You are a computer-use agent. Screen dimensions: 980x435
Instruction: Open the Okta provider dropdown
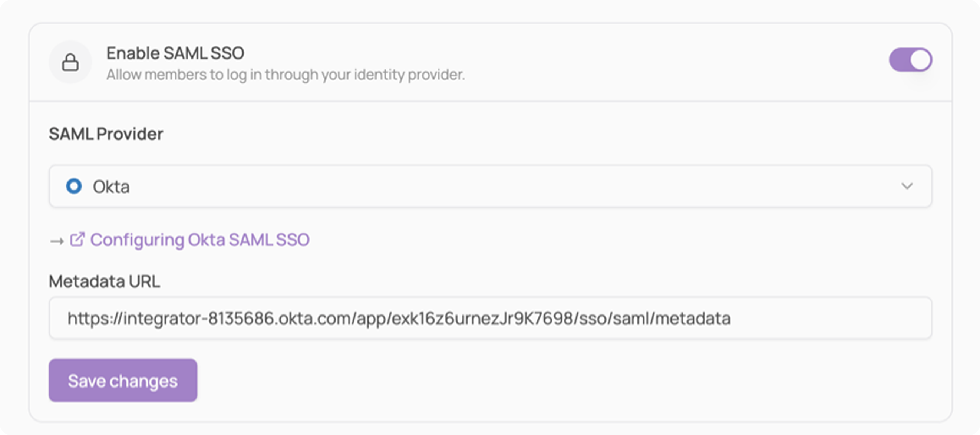click(491, 186)
